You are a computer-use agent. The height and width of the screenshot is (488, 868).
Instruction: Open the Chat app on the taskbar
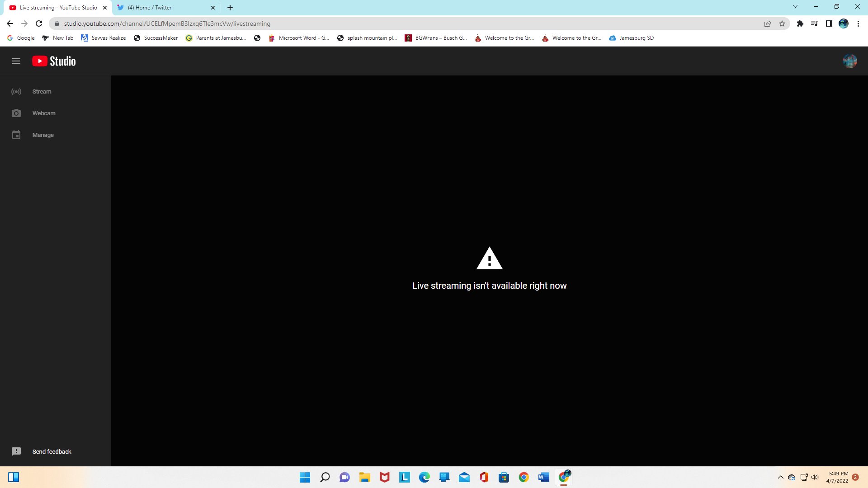click(x=345, y=477)
